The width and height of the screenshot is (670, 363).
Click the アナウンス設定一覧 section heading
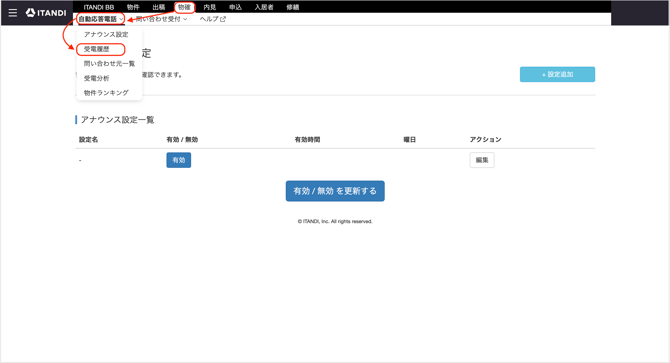coord(117,120)
